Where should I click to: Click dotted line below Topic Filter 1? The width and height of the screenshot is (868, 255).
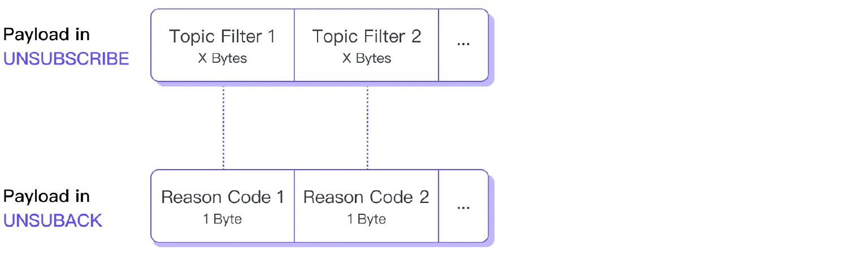click(223, 127)
